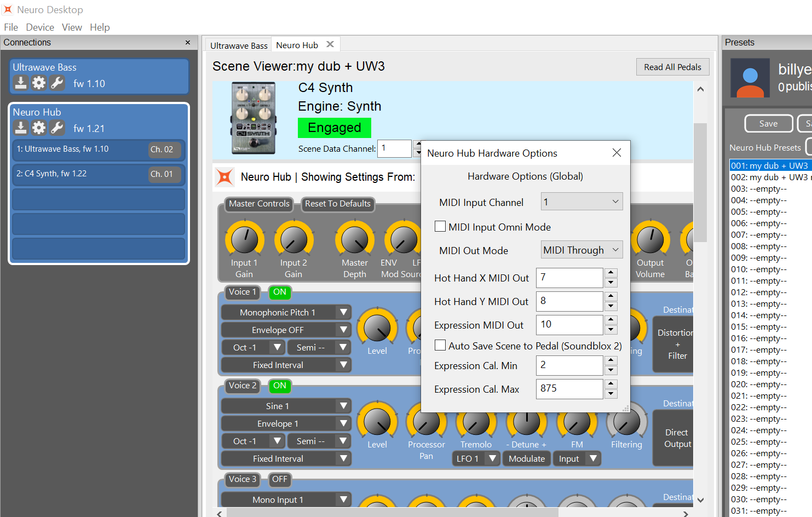
Task: Open the File menu
Action: coord(11,27)
